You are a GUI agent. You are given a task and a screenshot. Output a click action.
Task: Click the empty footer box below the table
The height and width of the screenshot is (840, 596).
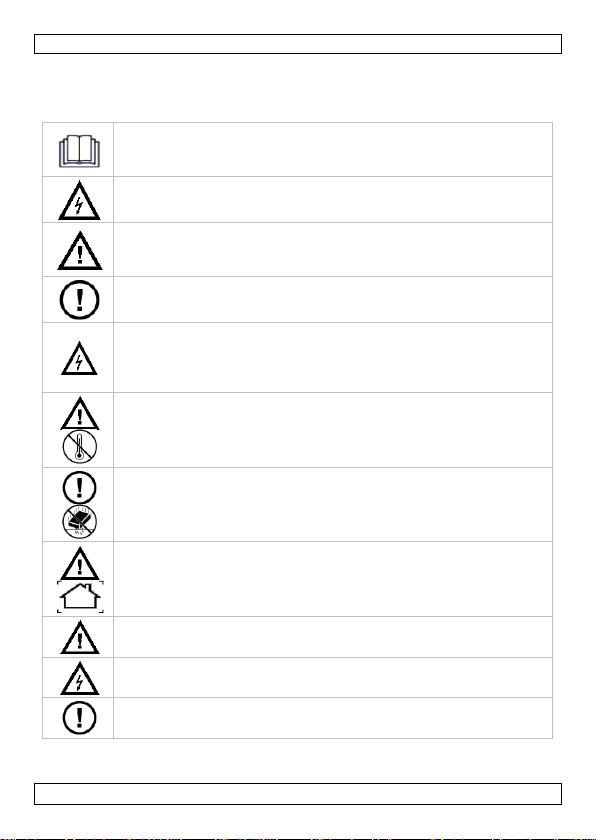click(298, 794)
